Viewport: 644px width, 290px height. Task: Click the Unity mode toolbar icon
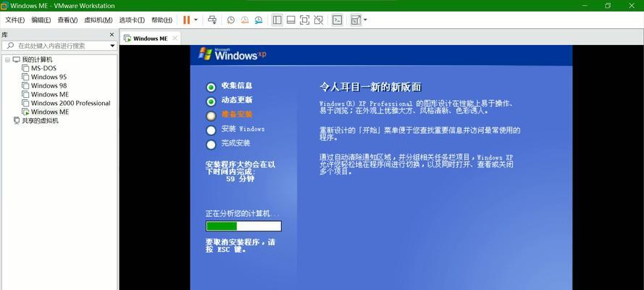[318, 20]
